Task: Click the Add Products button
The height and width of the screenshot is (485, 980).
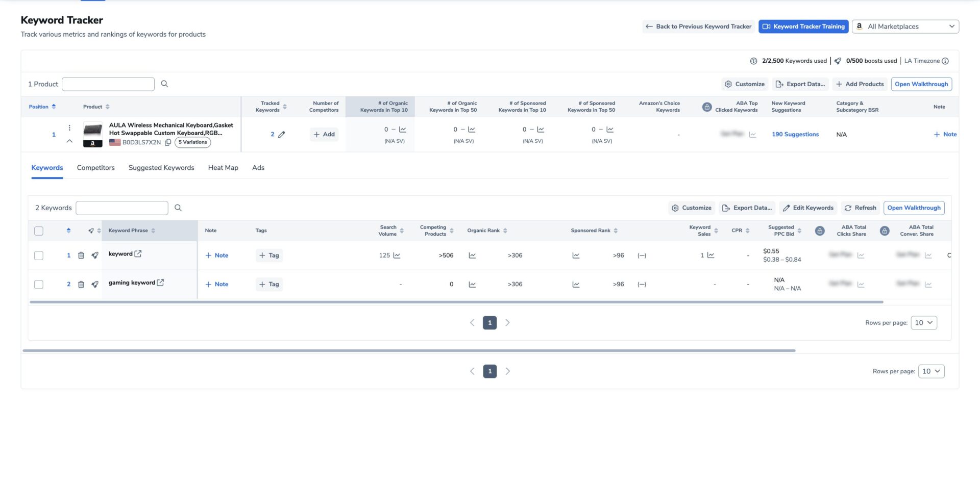Action: 860,84
